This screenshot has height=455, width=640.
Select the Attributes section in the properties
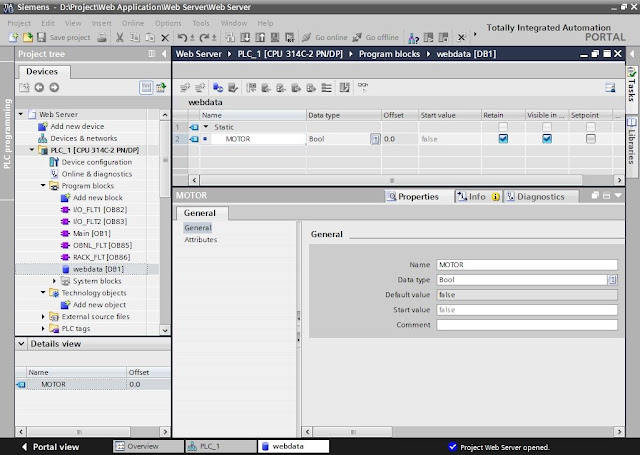[x=200, y=240]
